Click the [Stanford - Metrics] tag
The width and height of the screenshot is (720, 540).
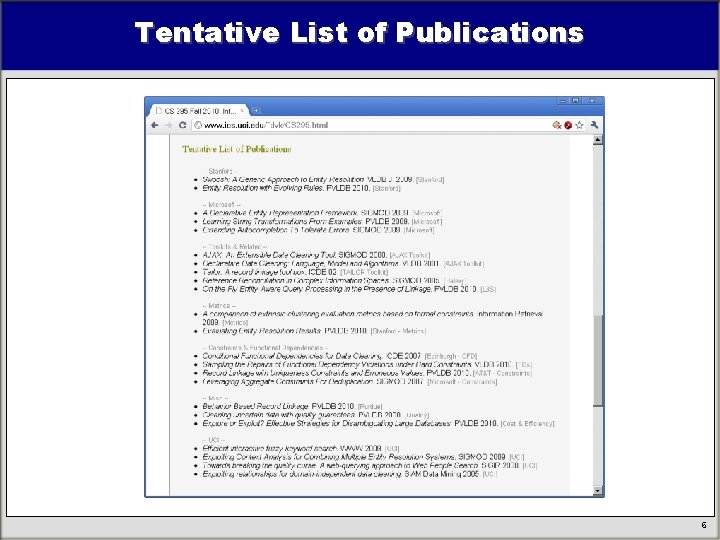[398, 331]
